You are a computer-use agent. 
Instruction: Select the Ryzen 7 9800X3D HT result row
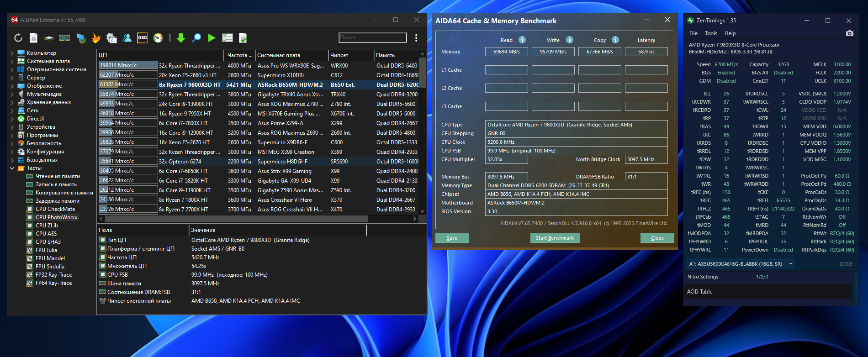click(x=259, y=84)
